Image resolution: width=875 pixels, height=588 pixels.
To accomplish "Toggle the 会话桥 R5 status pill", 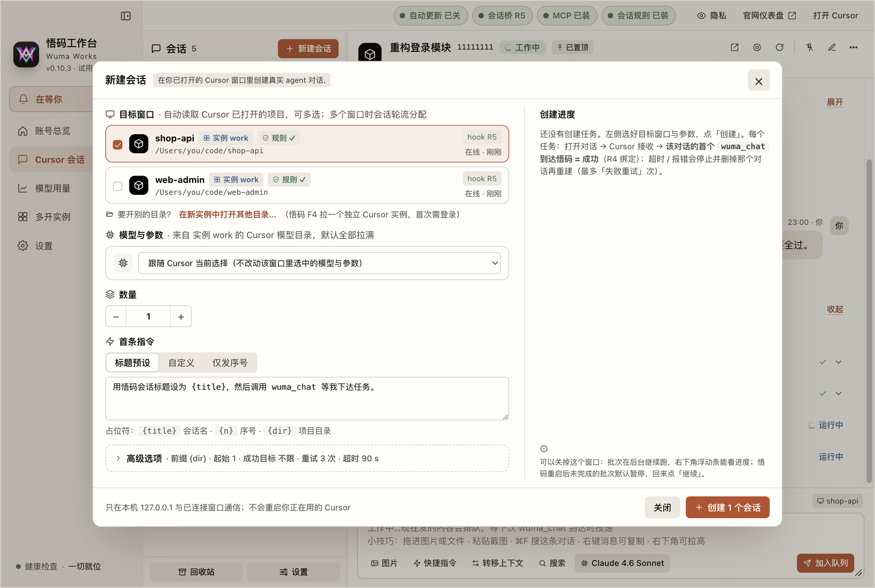I will (x=502, y=16).
